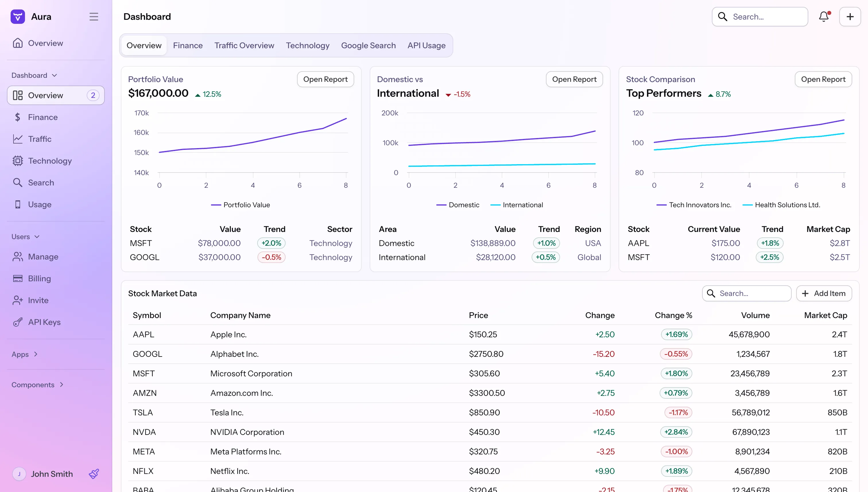Collapse the Users sidebar section

pyautogui.click(x=25, y=237)
